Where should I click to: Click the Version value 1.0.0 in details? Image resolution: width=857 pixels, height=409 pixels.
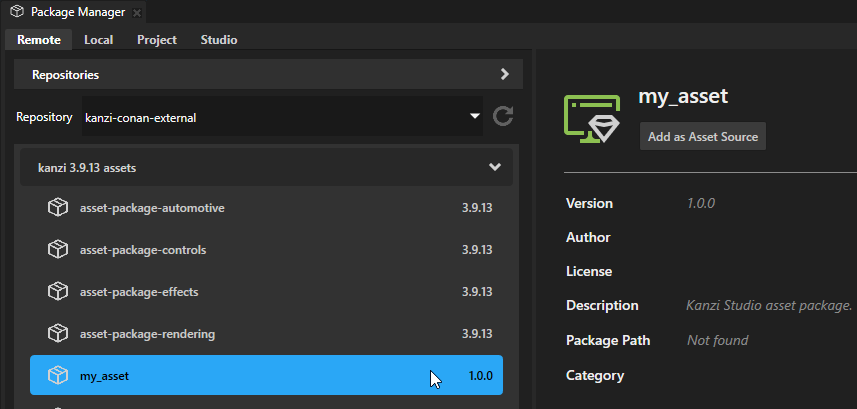701,203
